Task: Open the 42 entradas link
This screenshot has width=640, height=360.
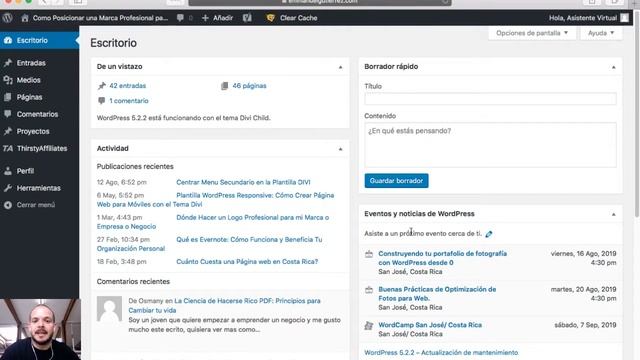Action: click(x=127, y=86)
